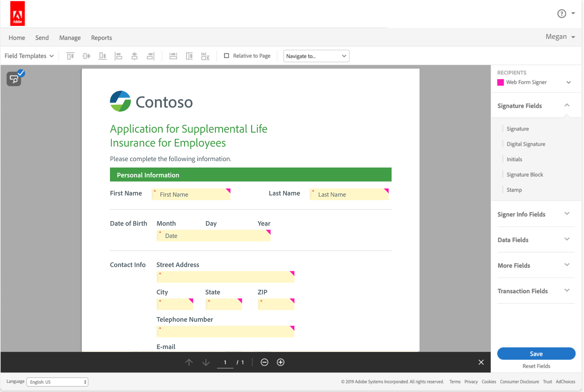The image size is (584, 392).
Task: Align selected fields to top edges
Action: pos(70,56)
